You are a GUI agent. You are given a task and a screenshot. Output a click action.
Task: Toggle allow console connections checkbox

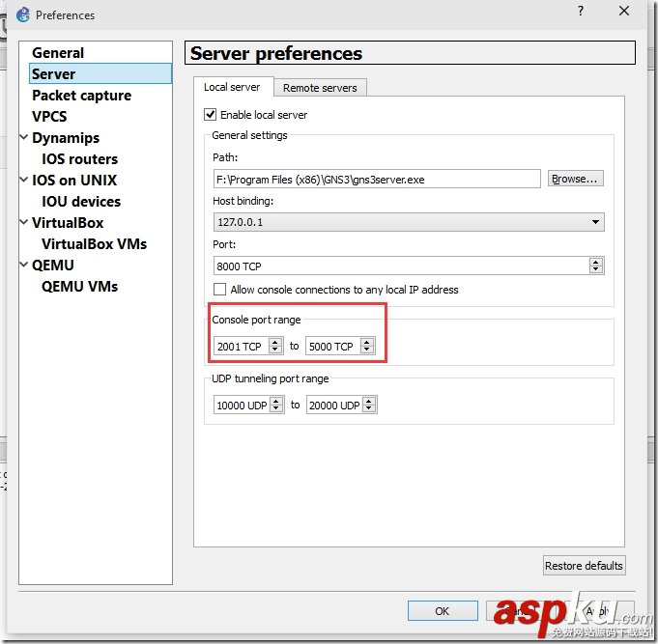pos(219,290)
